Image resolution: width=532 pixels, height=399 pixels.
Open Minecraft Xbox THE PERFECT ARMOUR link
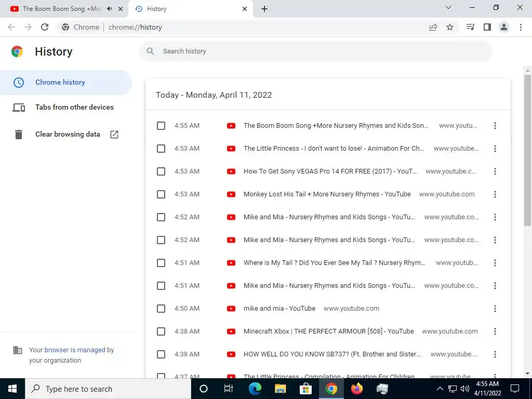[x=329, y=331]
